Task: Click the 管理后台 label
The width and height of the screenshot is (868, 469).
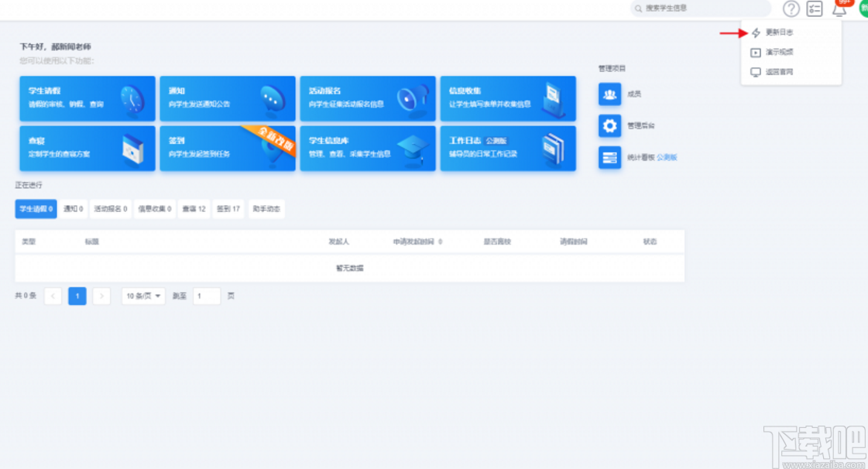Action: [640, 125]
